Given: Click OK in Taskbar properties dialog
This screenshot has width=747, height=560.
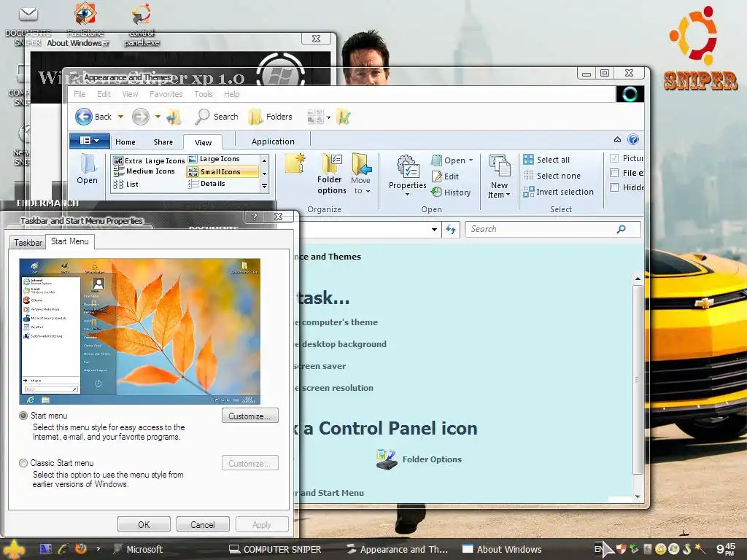Looking at the screenshot, I should point(144,524).
